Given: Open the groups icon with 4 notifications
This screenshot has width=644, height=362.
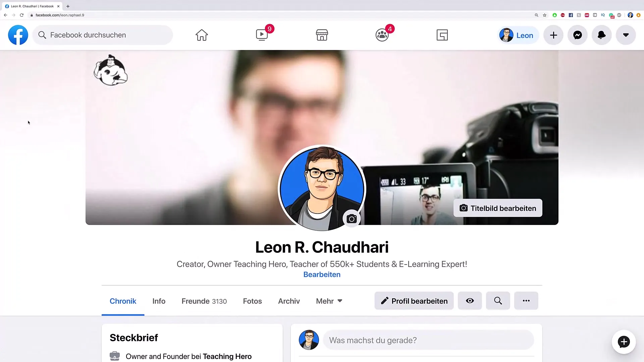Looking at the screenshot, I should click(381, 35).
